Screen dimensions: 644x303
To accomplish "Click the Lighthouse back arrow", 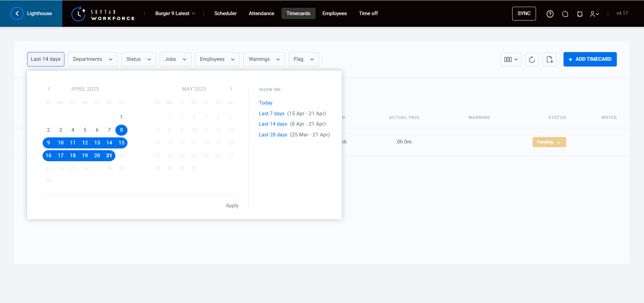I will [x=17, y=13].
